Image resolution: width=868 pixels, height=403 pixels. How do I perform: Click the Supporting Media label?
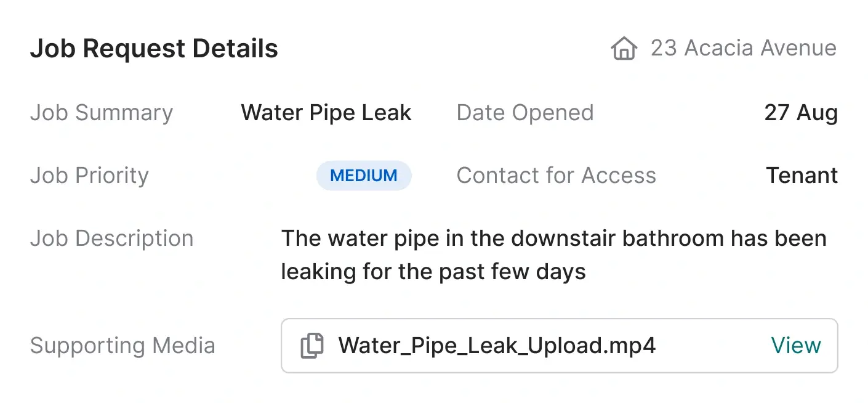123,346
